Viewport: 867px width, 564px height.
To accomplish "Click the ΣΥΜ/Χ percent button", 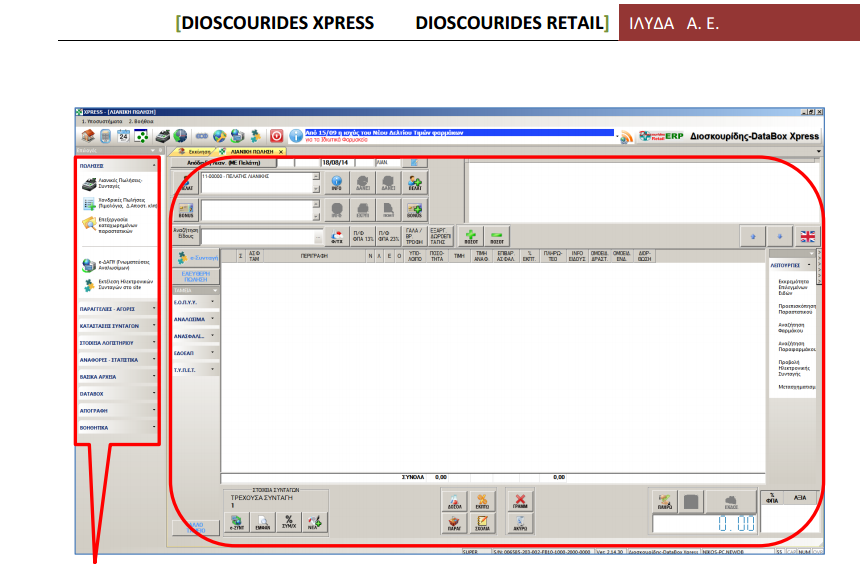I will pos(289,523).
